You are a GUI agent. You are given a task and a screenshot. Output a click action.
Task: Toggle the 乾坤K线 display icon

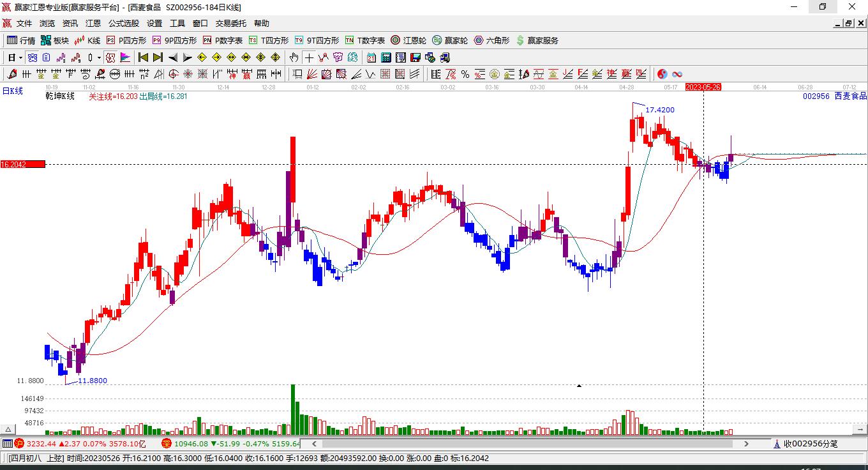(x=110, y=57)
